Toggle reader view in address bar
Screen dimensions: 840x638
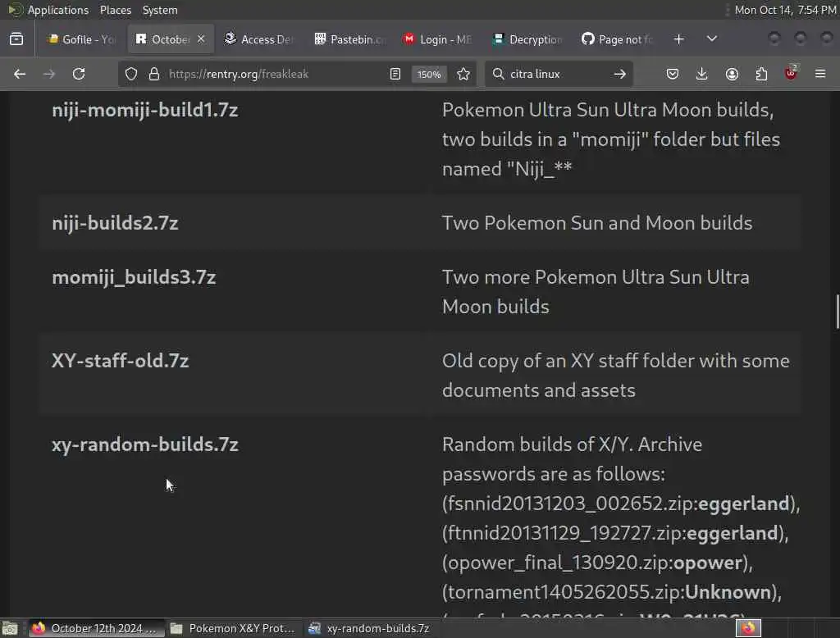pos(395,74)
